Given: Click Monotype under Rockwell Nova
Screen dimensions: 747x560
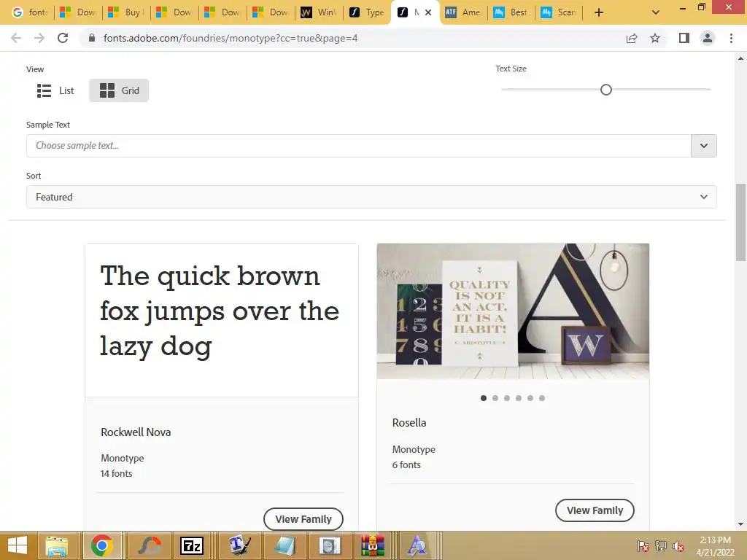Looking at the screenshot, I should [x=123, y=458].
